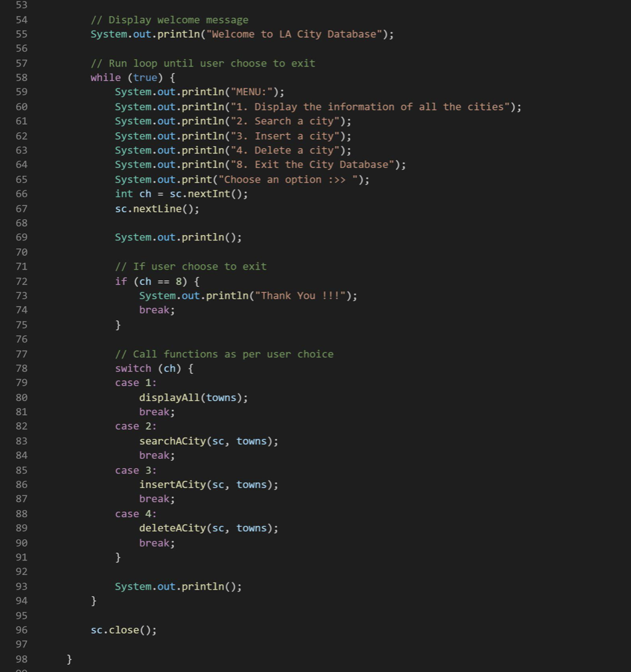Click "case 2:" on line 82
This screenshot has height=672, width=631.
click(136, 426)
